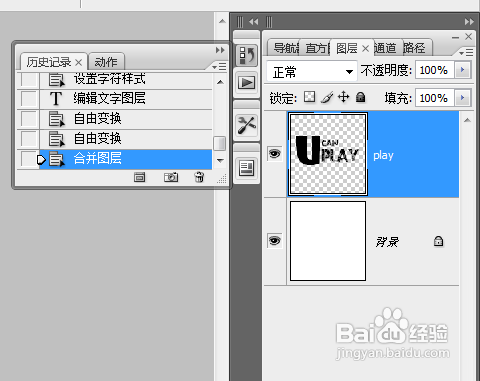Image resolution: width=480 pixels, height=381 pixels.
Task: Click history list scroll up arrow
Action: coord(220,82)
